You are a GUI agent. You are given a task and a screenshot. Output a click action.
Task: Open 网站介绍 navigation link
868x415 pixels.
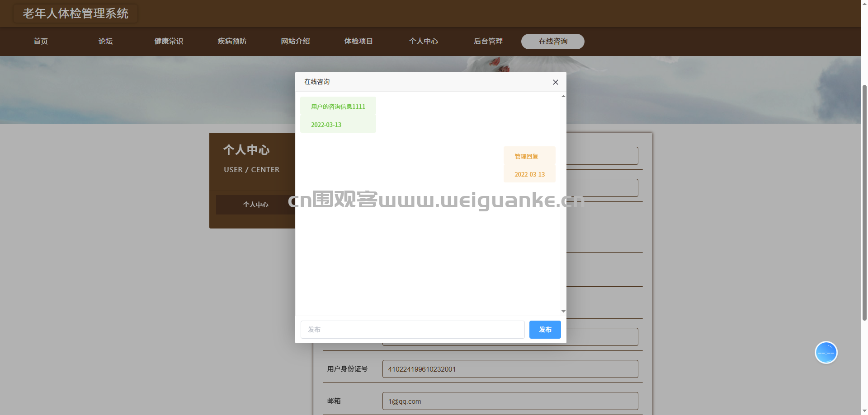click(x=295, y=41)
